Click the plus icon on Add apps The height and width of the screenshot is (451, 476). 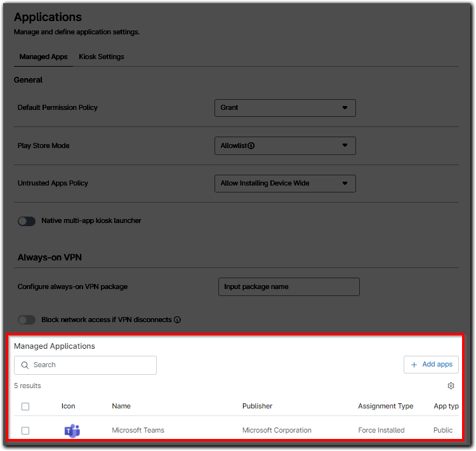pyautogui.click(x=414, y=365)
